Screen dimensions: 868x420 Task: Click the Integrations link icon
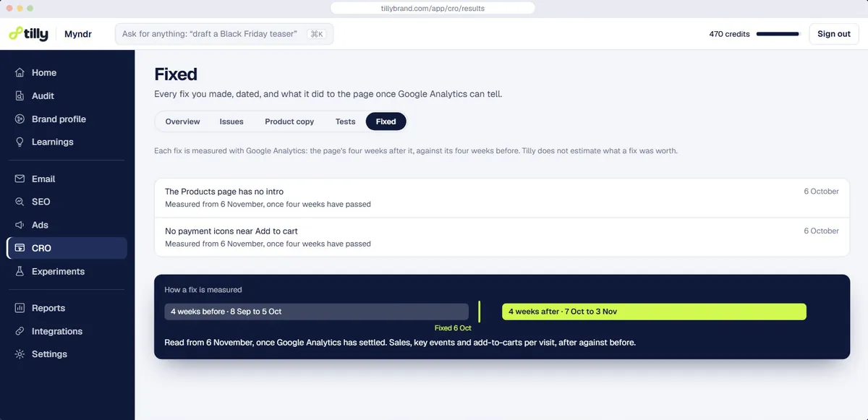[20, 332]
